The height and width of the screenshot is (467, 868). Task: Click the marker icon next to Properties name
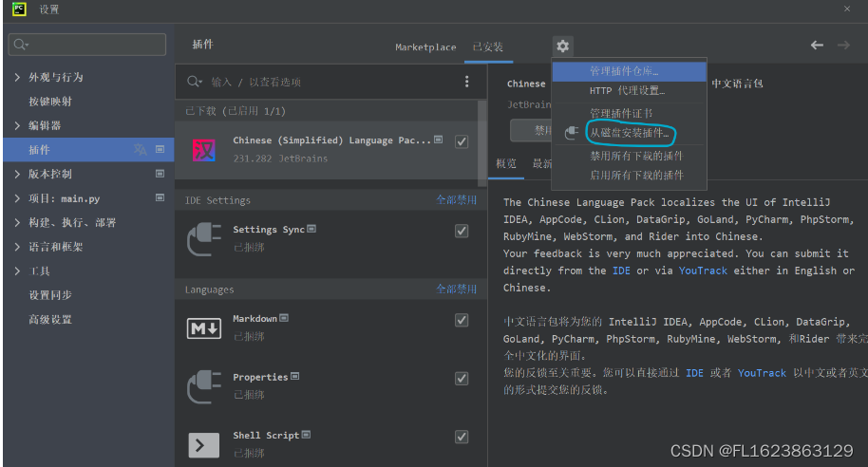295,376
